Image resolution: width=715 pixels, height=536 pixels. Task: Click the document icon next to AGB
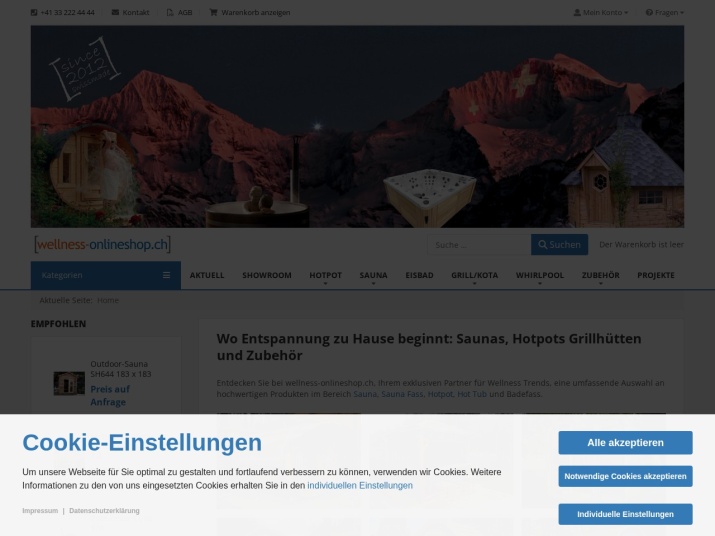pos(170,12)
